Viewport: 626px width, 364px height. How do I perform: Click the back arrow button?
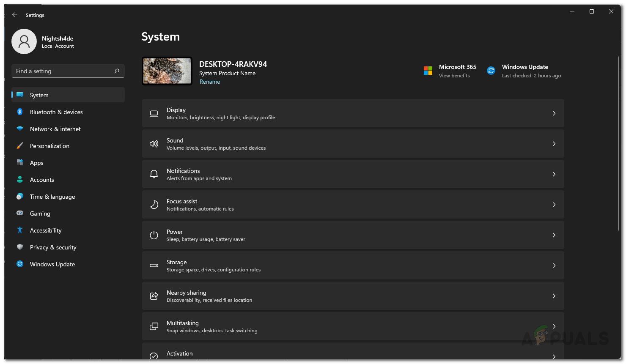coord(14,15)
